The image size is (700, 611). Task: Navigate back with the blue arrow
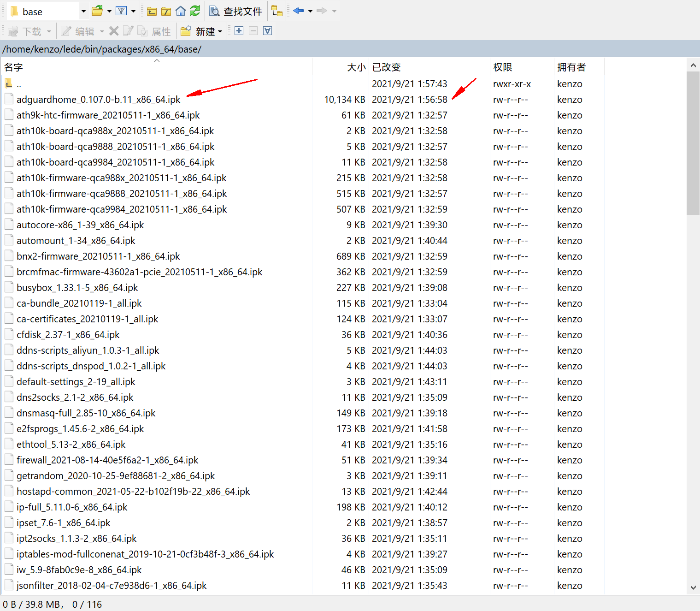click(x=298, y=11)
